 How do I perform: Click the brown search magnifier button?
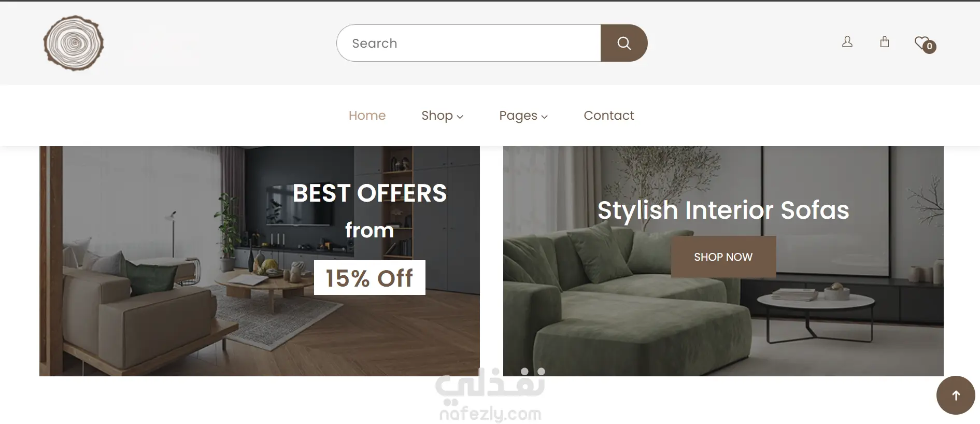(x=623, y=43)
